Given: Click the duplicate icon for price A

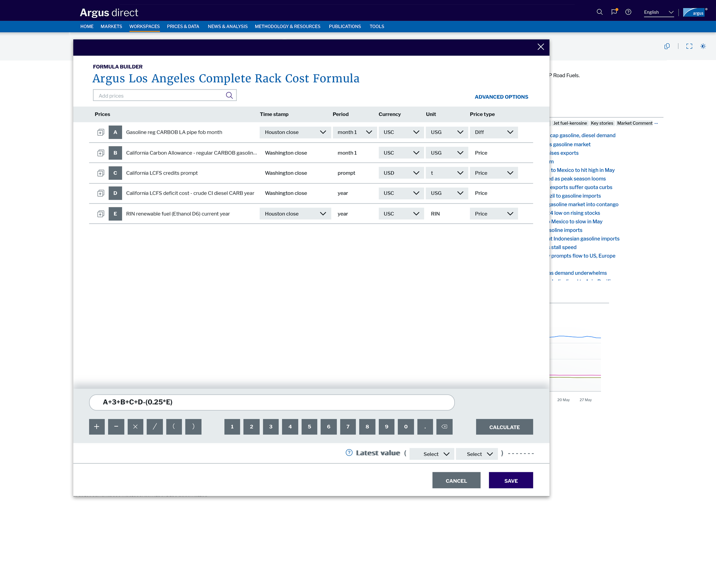Looking at the screenshot, I should point(101,133).
